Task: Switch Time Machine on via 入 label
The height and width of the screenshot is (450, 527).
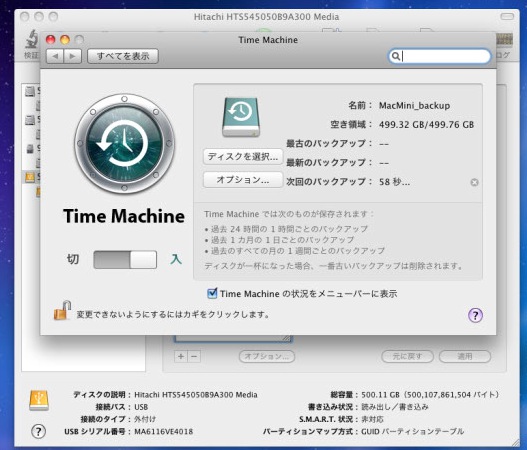Action: pyautogui.click(x=176, y=259)
